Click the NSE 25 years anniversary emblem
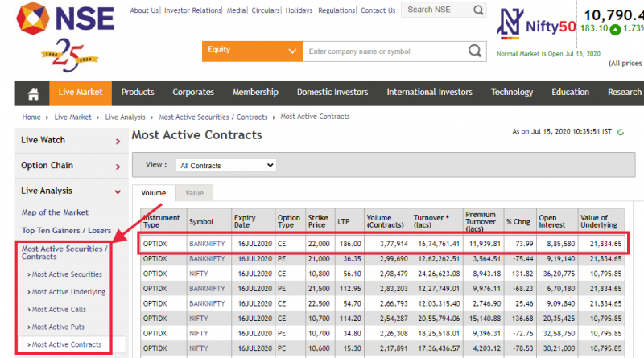Screen dimensions: 644x358 click(70, 56)
